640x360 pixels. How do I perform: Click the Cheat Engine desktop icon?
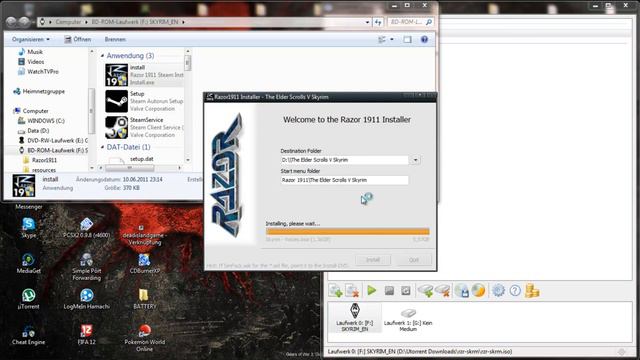[x=29, y=335]
